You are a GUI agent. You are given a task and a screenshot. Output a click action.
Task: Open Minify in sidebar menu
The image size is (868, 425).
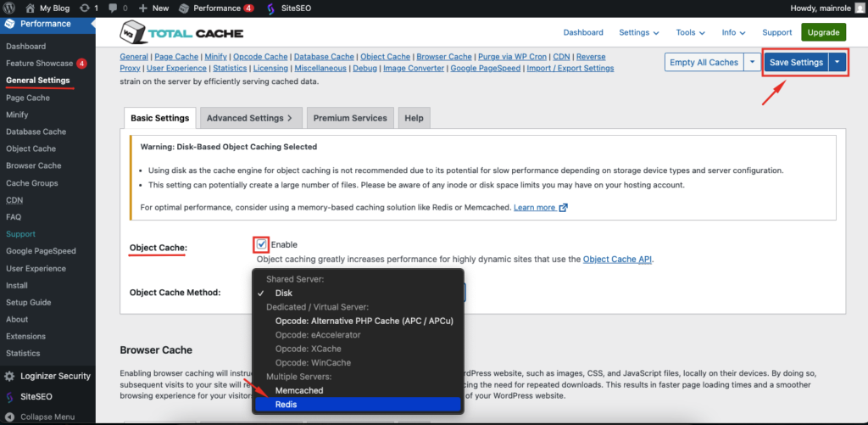coord(17,115)
